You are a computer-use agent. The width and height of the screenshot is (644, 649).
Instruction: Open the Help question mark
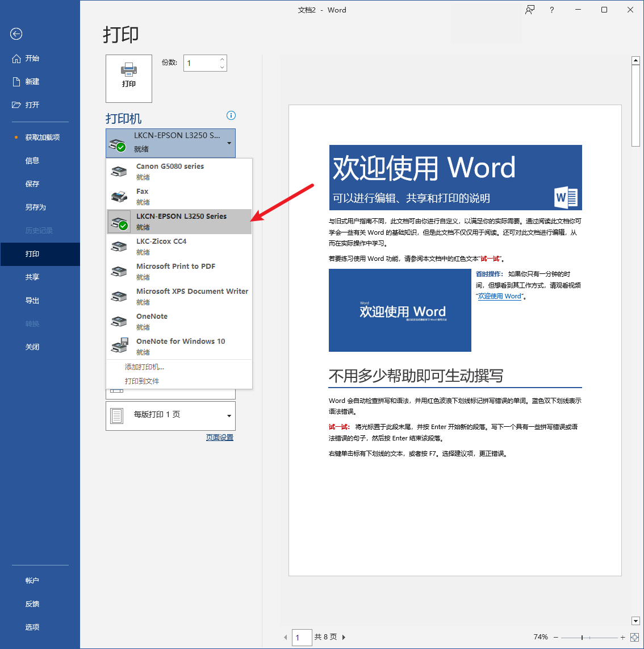552,10
